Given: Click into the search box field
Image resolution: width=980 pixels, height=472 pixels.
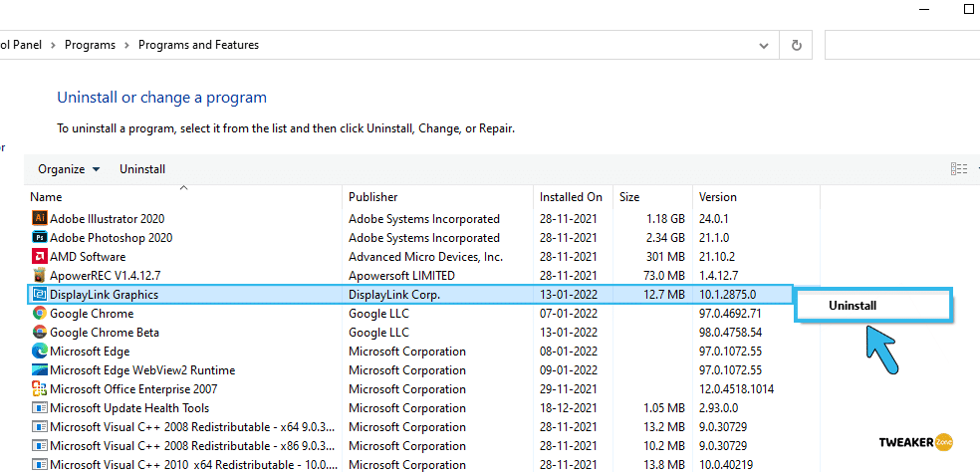Looking at the screenshot, I should (901, 45).
